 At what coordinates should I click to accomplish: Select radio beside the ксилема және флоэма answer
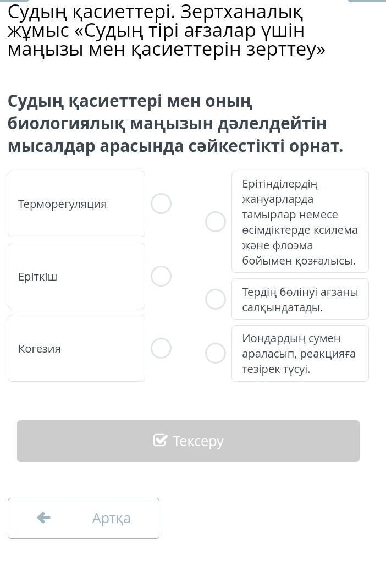coord(216,222)
